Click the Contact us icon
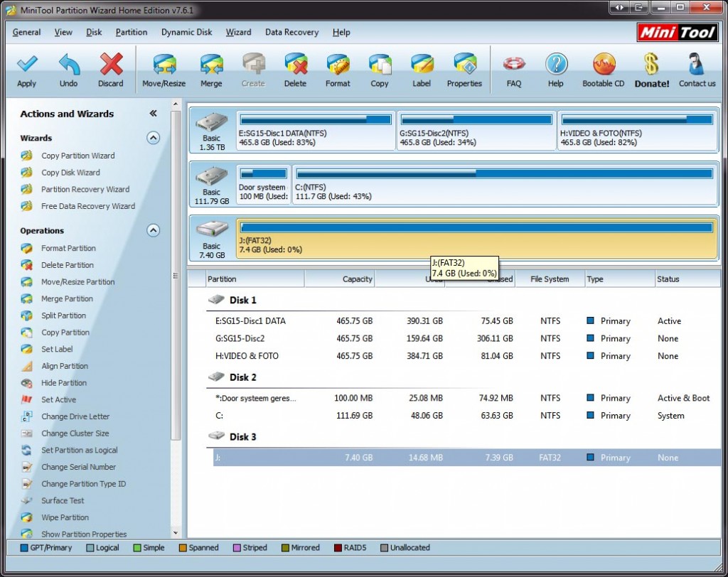 tap(696, 64)
